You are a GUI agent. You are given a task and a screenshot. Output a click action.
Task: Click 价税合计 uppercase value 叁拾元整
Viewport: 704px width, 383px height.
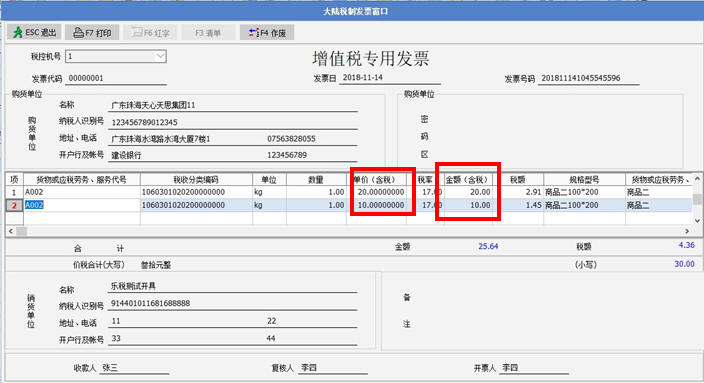click(156, 265)
